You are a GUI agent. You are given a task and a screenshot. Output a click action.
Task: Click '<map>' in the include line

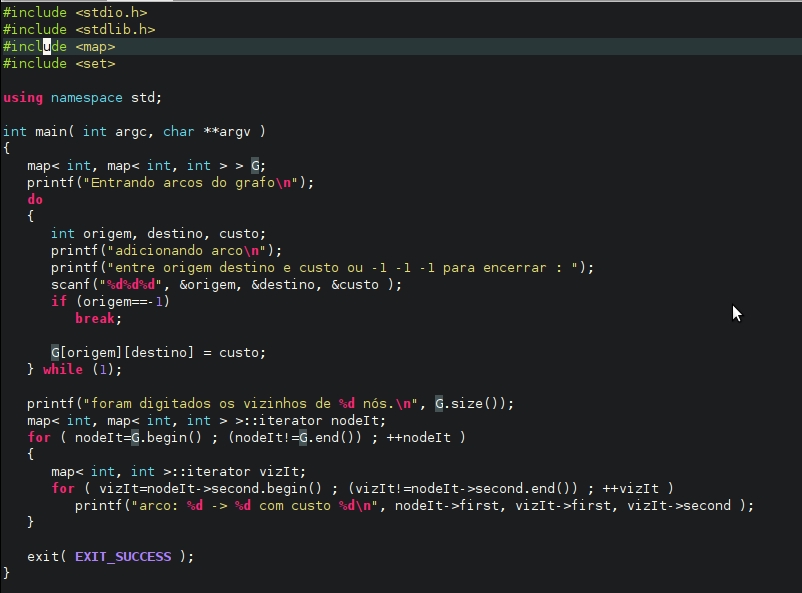pyautogui.click(x=95, y=47)
